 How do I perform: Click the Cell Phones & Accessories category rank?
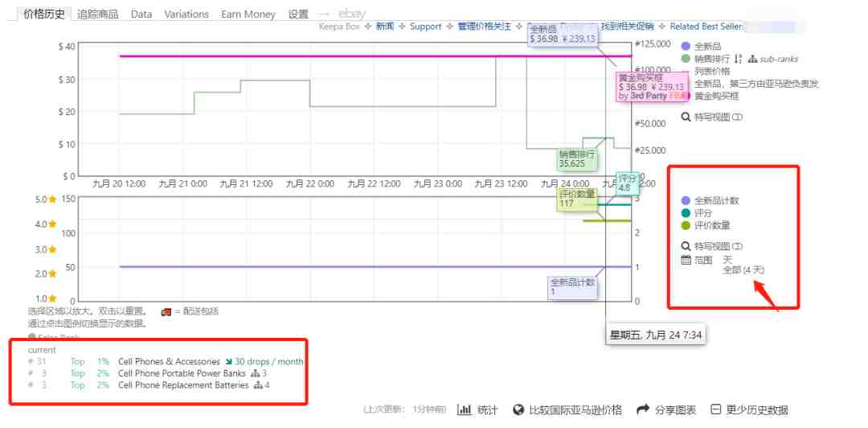pos(169,361)
